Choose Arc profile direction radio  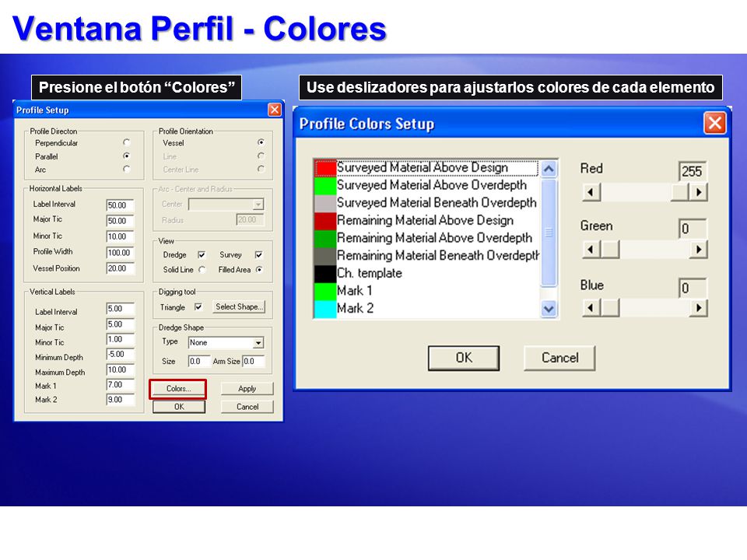(x=126, y=169)
